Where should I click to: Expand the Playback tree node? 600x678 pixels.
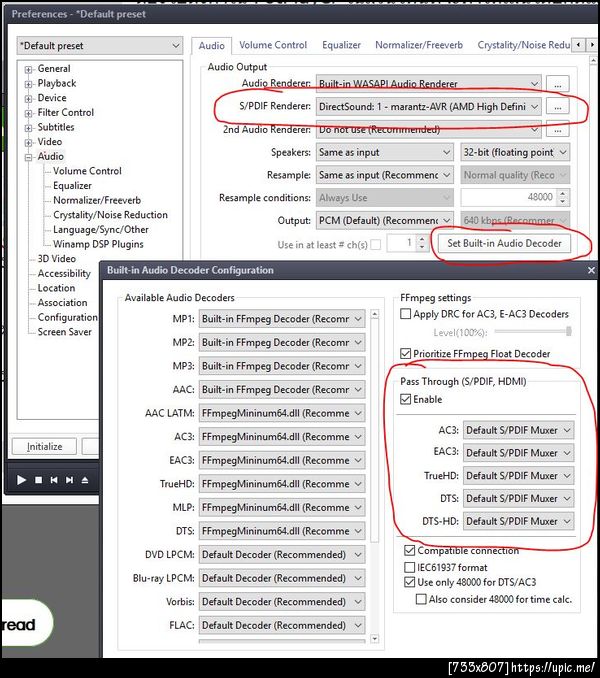[29, 84]
